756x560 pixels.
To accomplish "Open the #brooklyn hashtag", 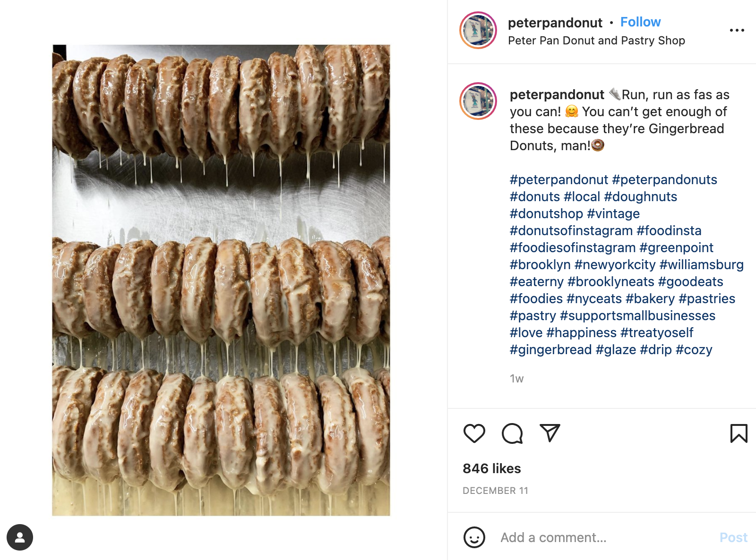I will (540, 265).
